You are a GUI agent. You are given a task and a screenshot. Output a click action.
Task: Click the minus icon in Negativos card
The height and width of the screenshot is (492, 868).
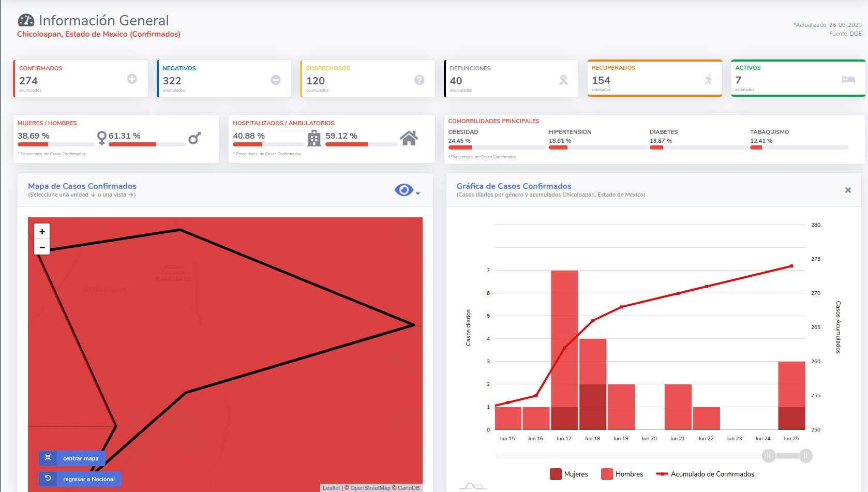point(276,80)
